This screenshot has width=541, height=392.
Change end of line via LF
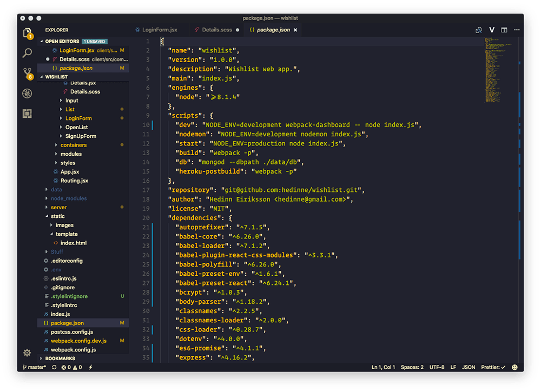(x=453, y=368)
